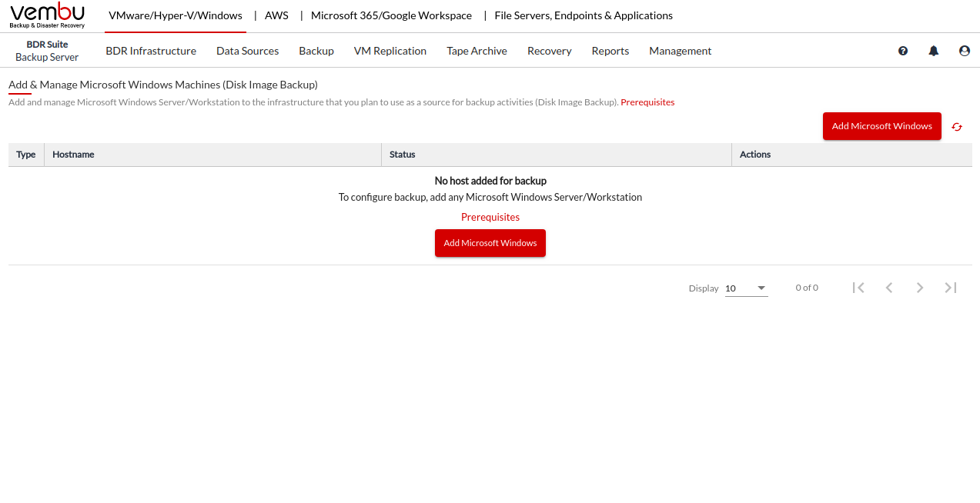Screen dimensions: 980x503
Task: Go to next page chevron
Action: 920,288
